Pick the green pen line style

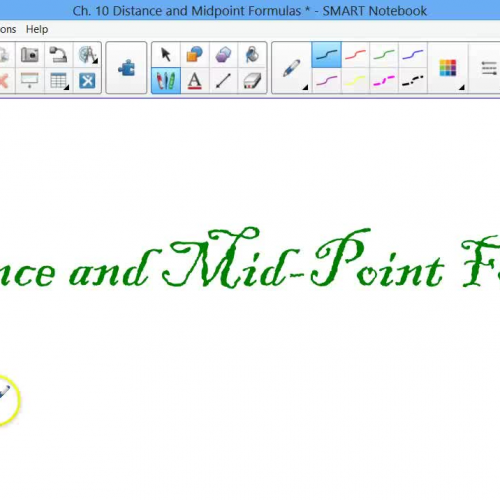click(384, 55)
